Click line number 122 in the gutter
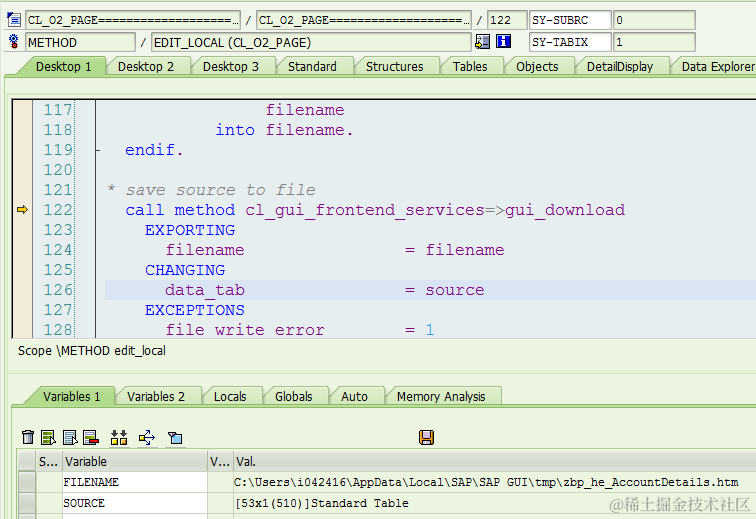 (58, 209)
